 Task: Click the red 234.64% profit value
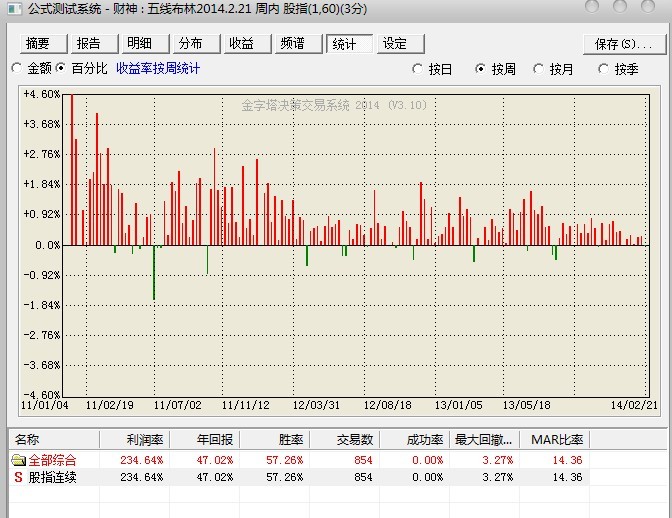(142, 460)
